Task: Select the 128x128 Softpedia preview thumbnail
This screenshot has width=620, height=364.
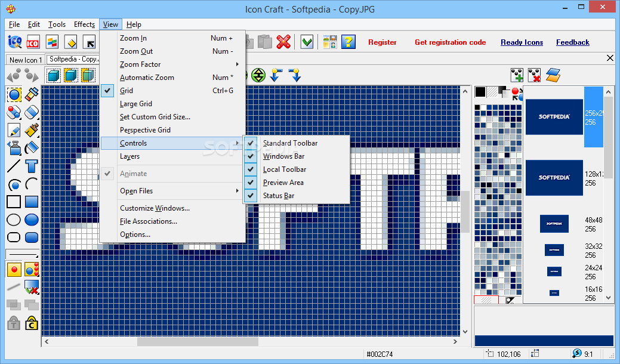Action: coord(554,177)
